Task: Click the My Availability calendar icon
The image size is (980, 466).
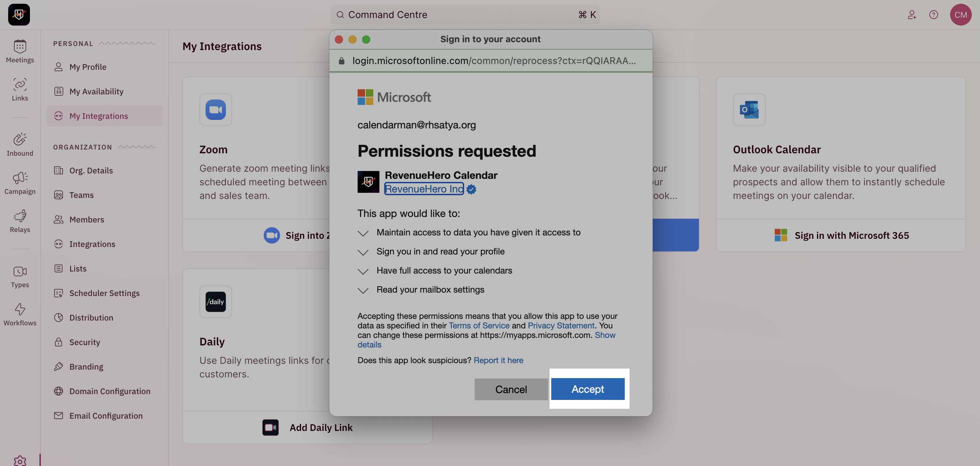Action: coord(58,91)
